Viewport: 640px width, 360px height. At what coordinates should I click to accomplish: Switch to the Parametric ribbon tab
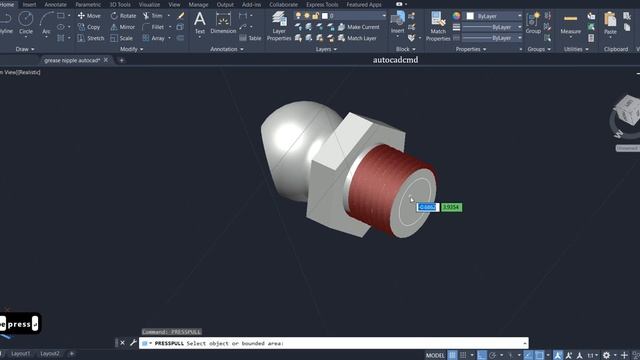pos(88,4)
